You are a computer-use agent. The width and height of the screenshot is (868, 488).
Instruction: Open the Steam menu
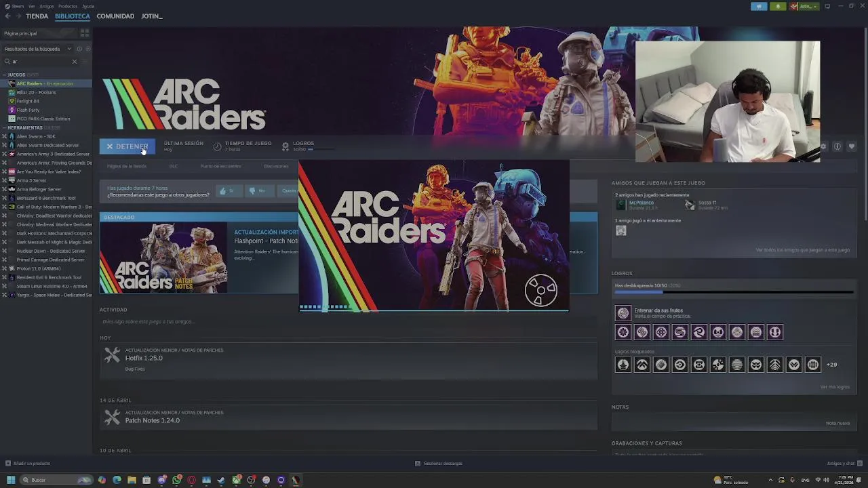pos(13,6)
